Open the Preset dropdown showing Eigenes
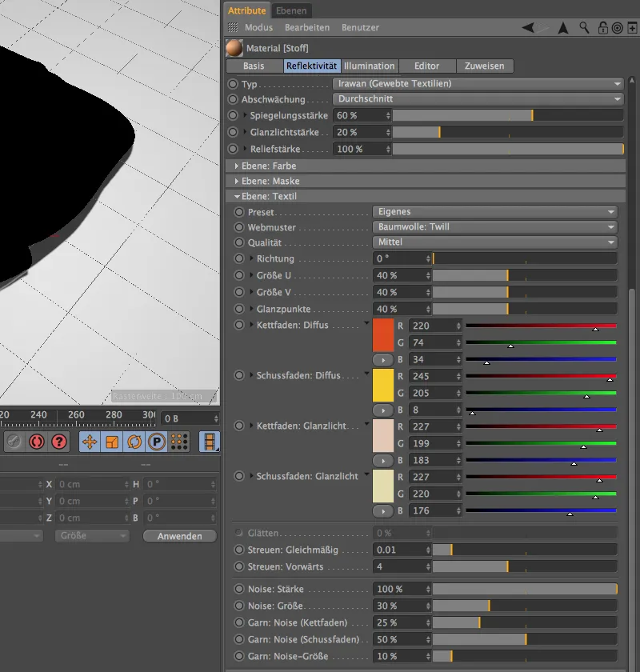 point(494,212)
